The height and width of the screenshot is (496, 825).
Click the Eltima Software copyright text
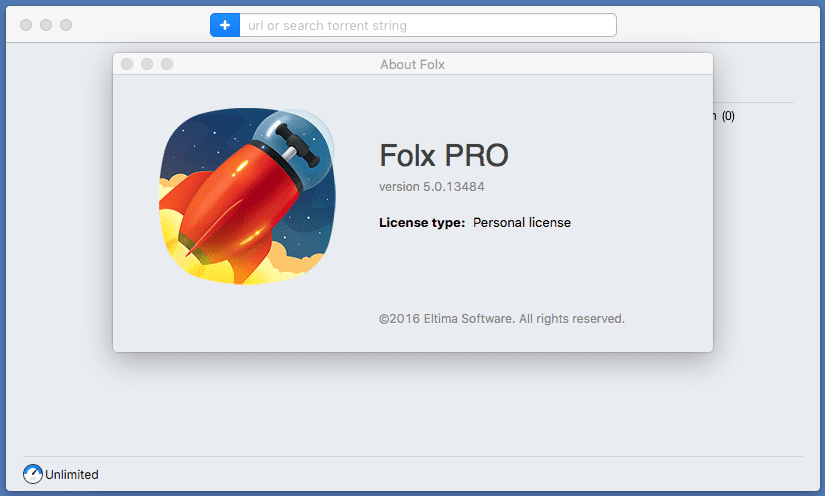(x=501, y=319)
